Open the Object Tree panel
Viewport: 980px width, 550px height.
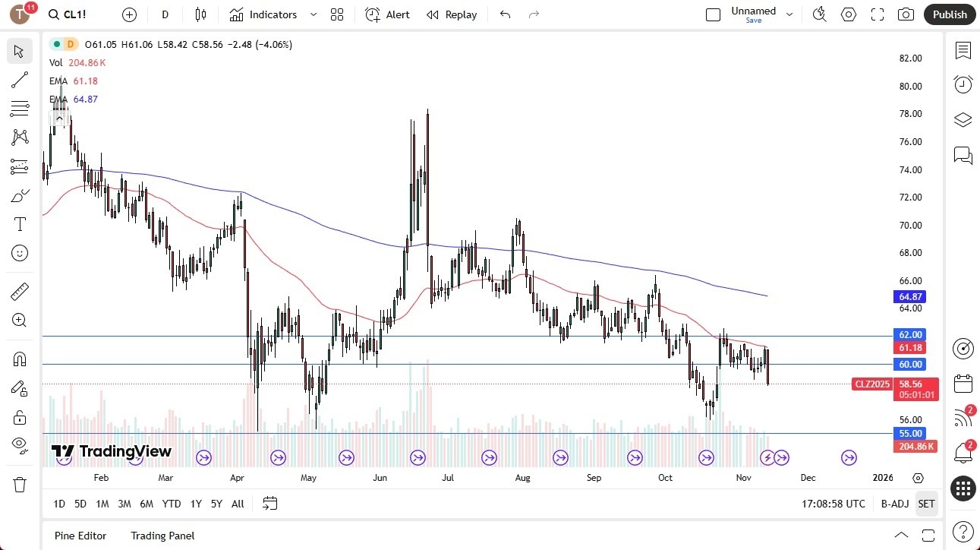(963, 119)
